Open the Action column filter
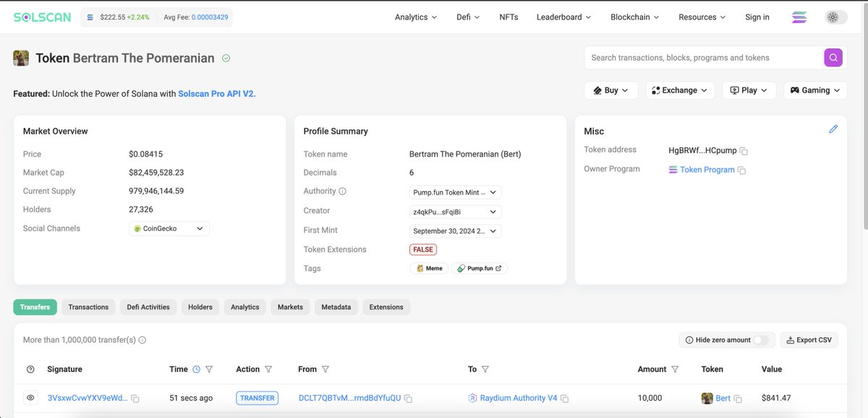The image size is (868, 418). tap(268, 370)
